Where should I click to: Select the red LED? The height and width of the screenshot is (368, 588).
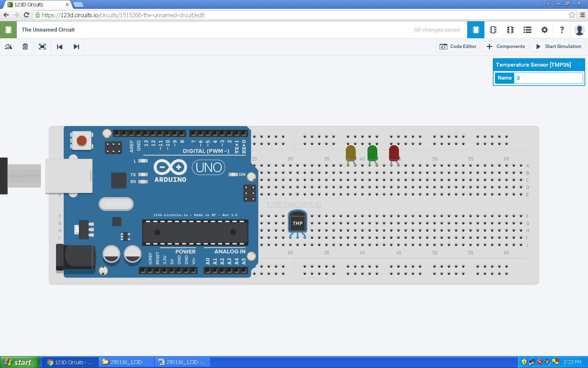tap(394, 155)
